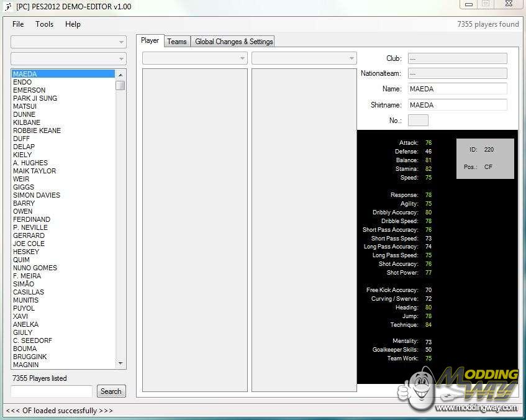Expand the second dropdown above player list
This screenshot has height=420, width=526.
tap(68, 59)
